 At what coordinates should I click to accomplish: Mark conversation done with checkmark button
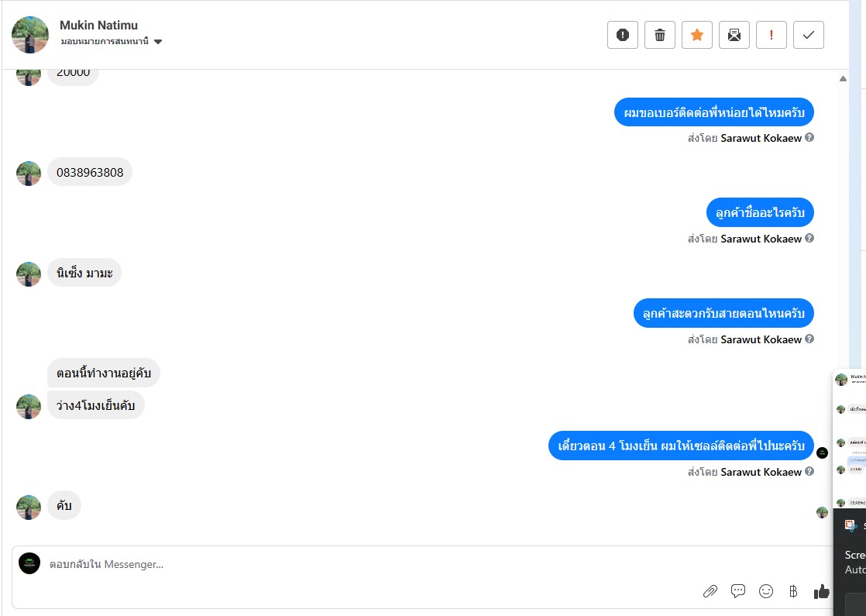coord(809,35)
